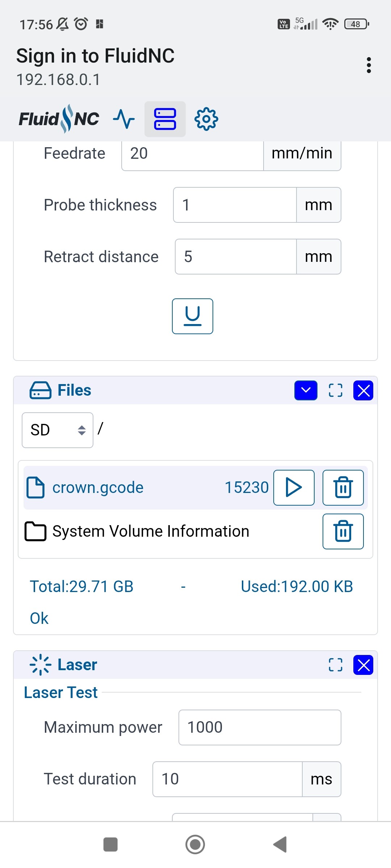Open the SD filesystem selector
Image resolution: width=391 pixels, height=868 pixels.
(58, 430)
